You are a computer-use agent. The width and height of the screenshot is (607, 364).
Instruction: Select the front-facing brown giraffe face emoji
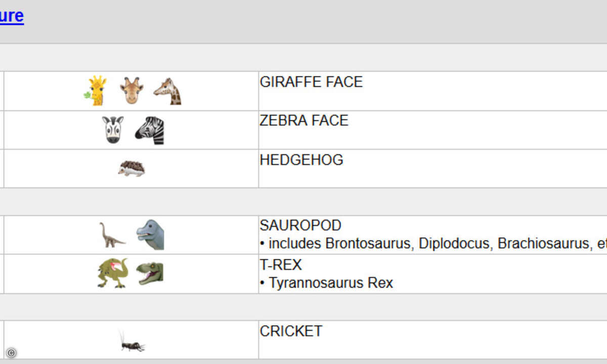tap(132, 91)
